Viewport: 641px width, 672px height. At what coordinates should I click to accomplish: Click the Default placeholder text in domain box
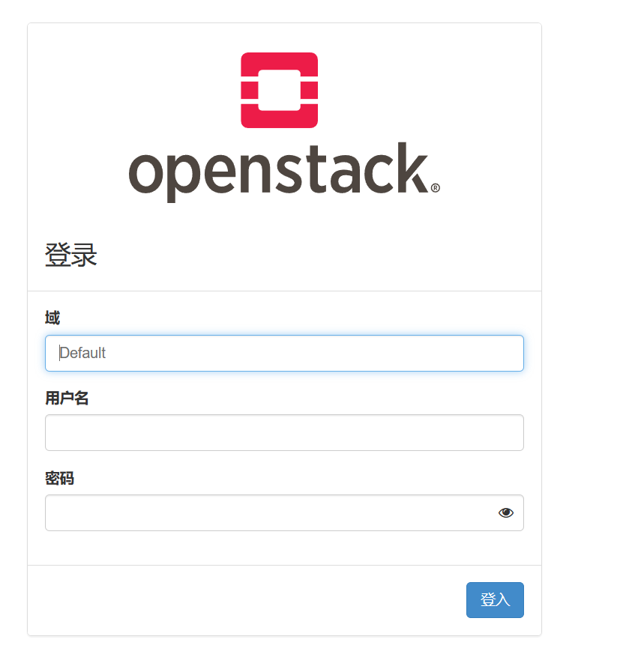point(82,353)
